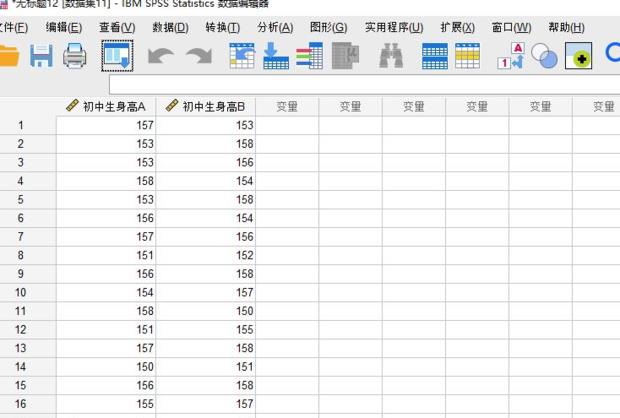Open Find with the binoculars icon

tap(391, 57)
